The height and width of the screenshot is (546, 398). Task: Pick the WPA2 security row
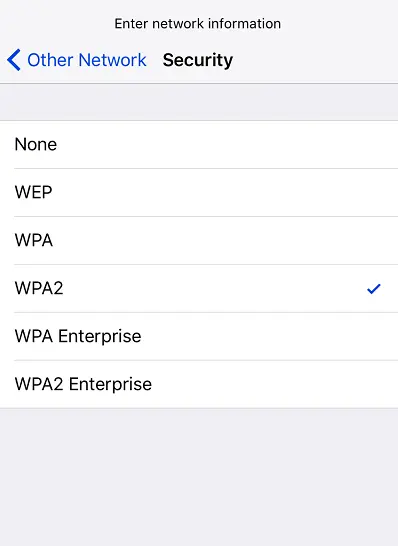[x=199, y=289]
